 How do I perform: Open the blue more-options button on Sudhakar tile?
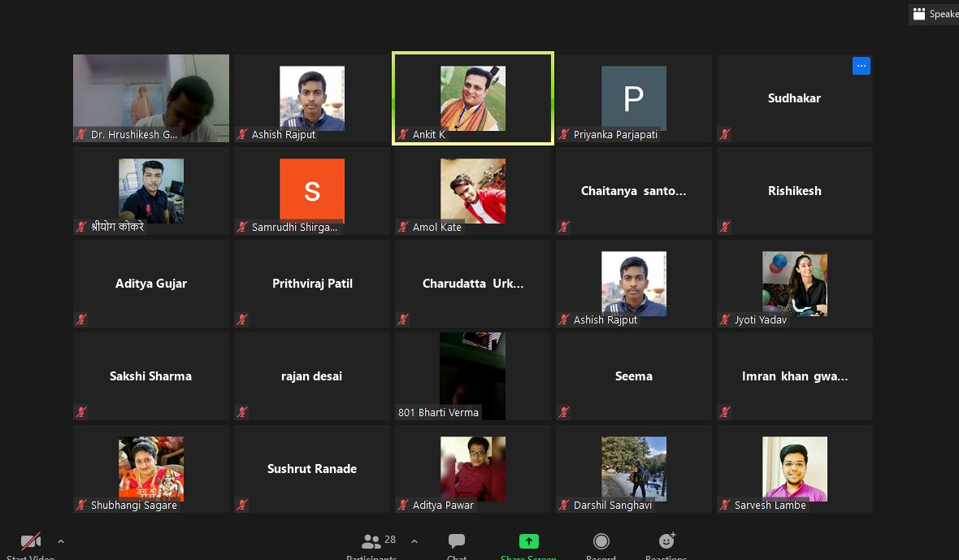(x=861, y=65)
